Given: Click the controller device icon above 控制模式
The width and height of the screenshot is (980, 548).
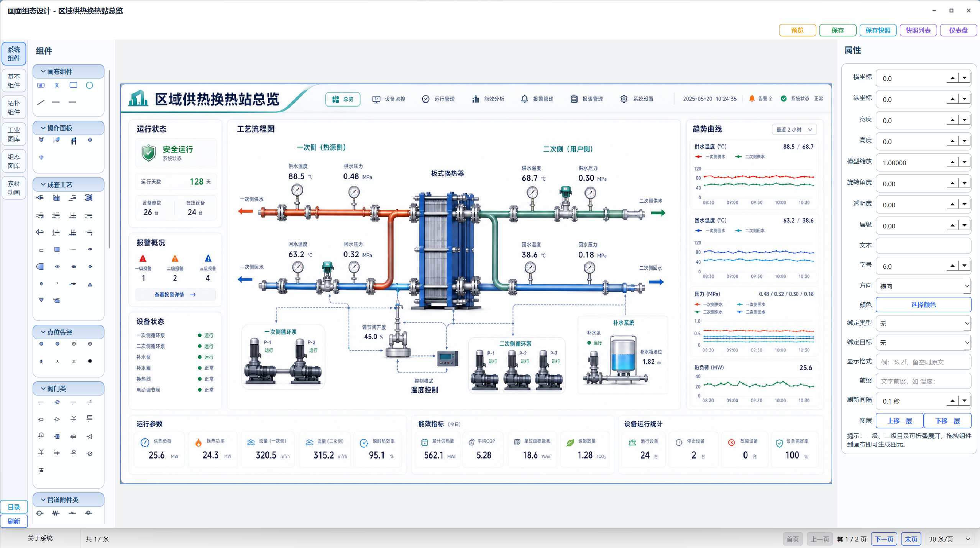Looking at the screenshot, I should click(x=447, y=358).
